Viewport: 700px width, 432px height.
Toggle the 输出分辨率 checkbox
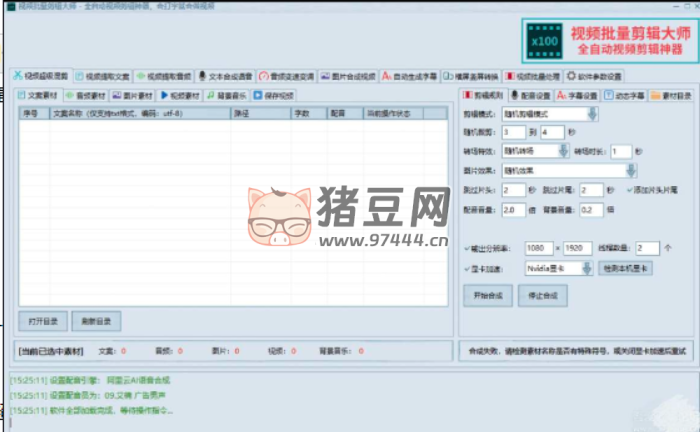(468, 247)
